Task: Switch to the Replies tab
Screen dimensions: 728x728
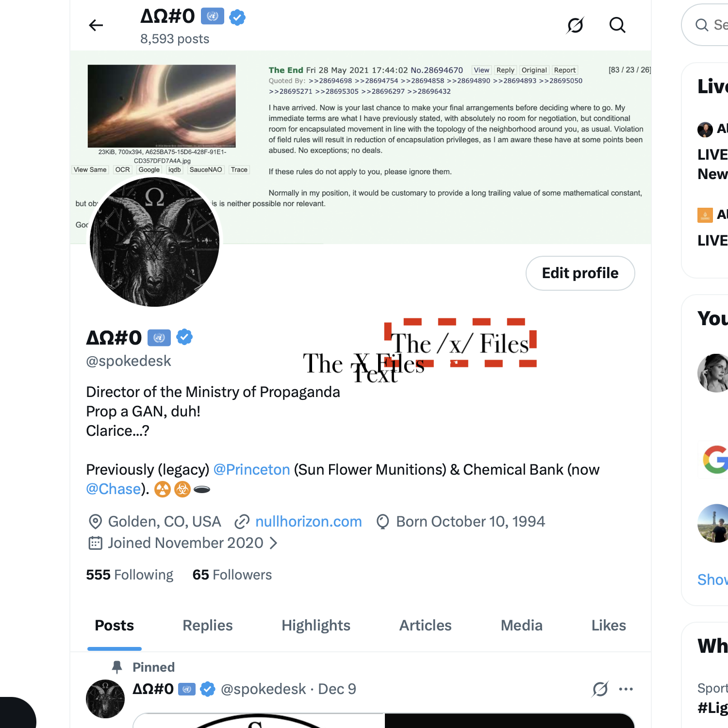Action: [208, 626]
